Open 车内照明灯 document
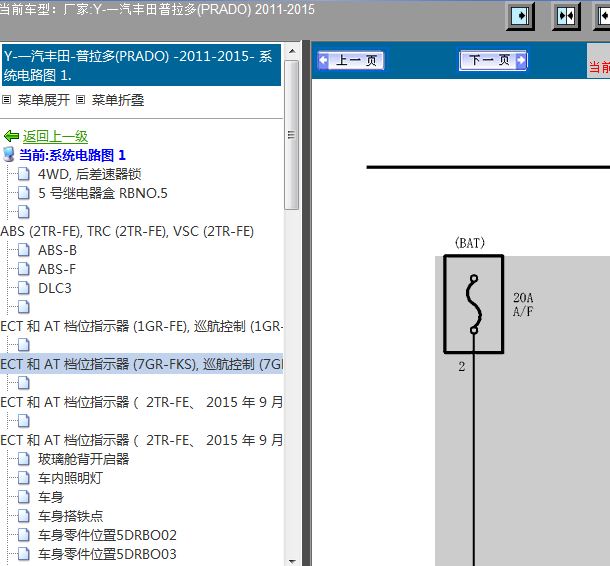 pyautogui.click(x=70, y=479)
